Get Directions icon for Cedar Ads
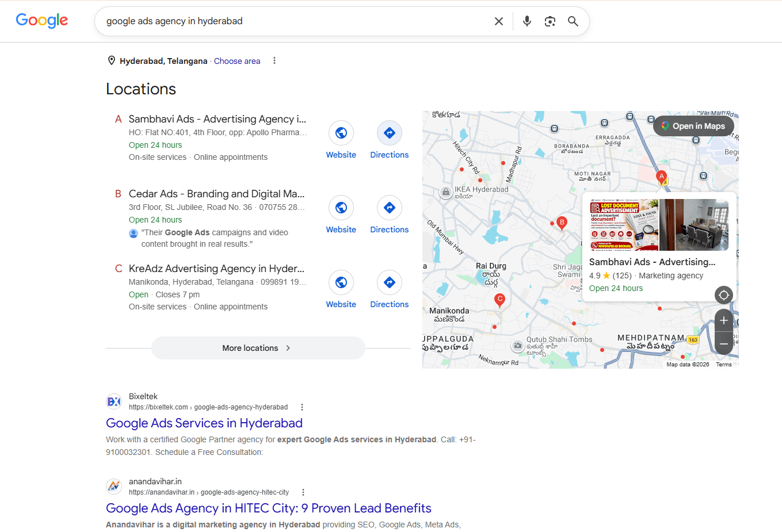Viewport: 782px width, 532px height. (x=390, y=208)
